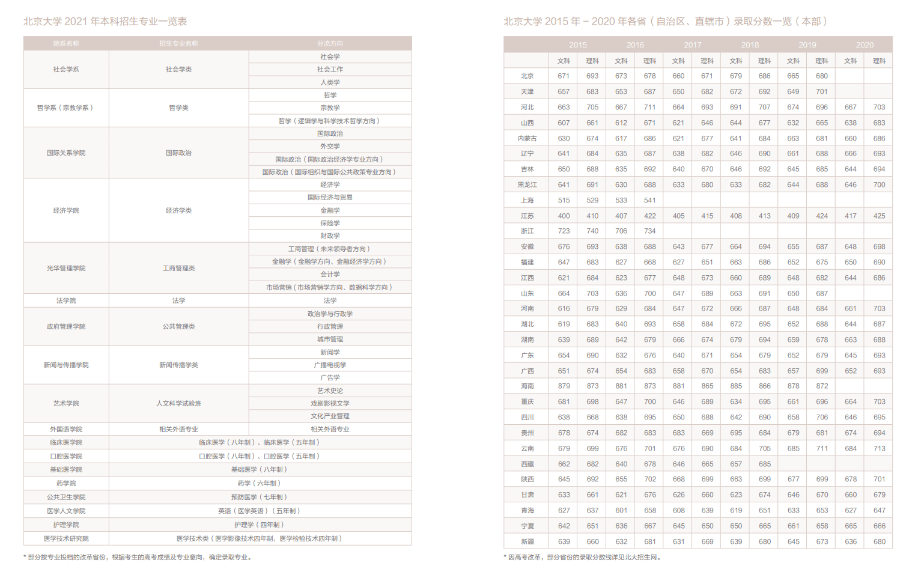This screenshot has height=566, width=924.
Task: Click the 招生专业名称 column header
Action: pyautogui.click(x=178, y=43)
